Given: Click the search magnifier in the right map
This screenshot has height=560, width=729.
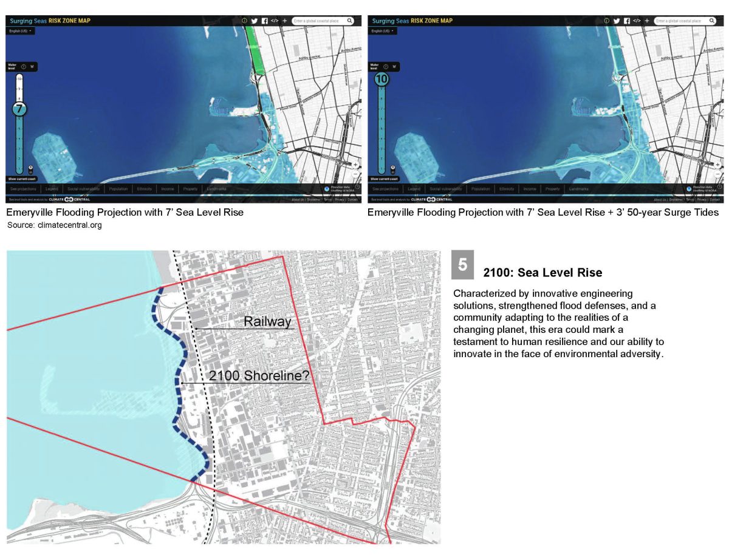Looking at the screenshot, I should click(x=711, y=21).
